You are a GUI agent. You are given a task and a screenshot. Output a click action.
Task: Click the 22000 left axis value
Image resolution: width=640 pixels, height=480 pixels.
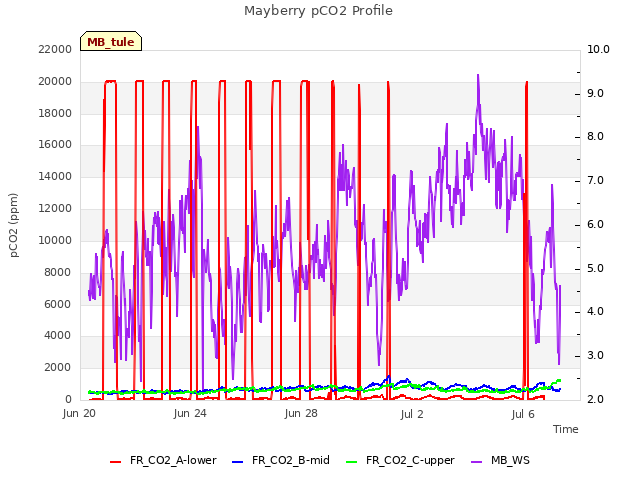pos(55,49)
